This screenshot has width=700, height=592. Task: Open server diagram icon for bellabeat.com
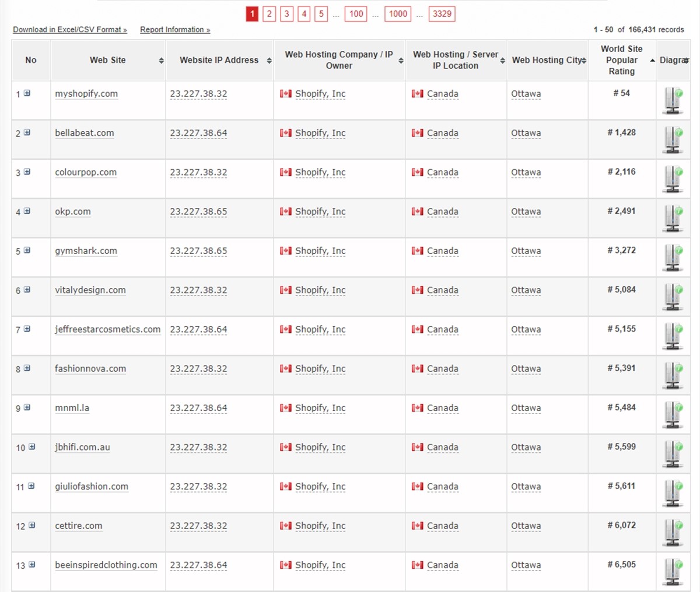[x=673, y=140]
